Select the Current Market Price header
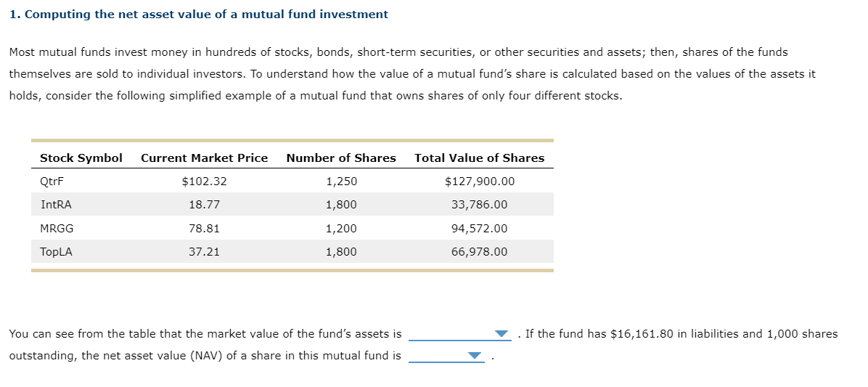The width and height of the screenshot is (868, 387). [x=204, y=158]
